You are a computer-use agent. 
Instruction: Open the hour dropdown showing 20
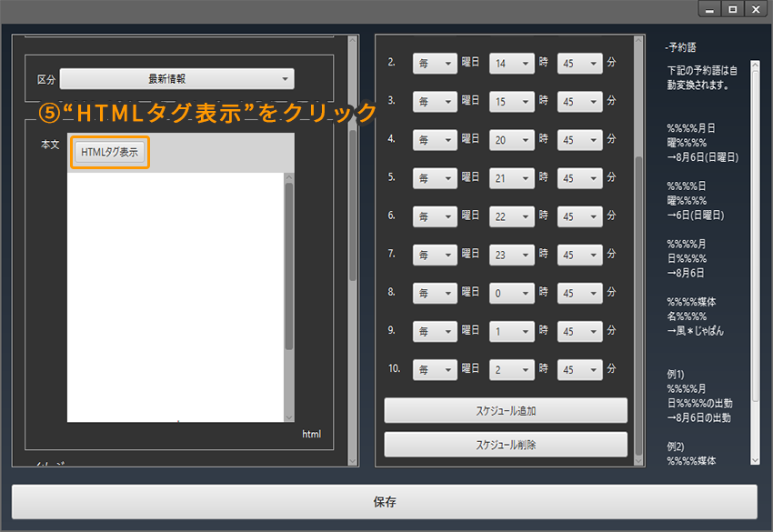(512, 140)
